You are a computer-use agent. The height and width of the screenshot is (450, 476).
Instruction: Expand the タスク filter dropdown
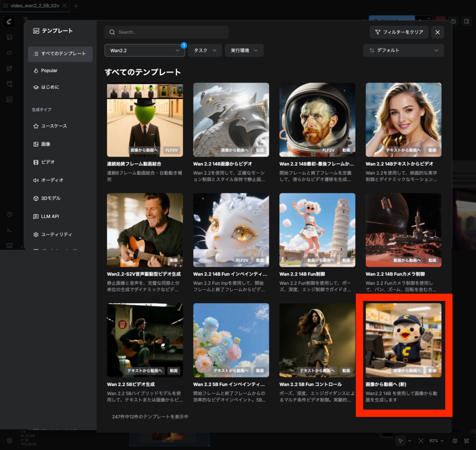[205, 50]
